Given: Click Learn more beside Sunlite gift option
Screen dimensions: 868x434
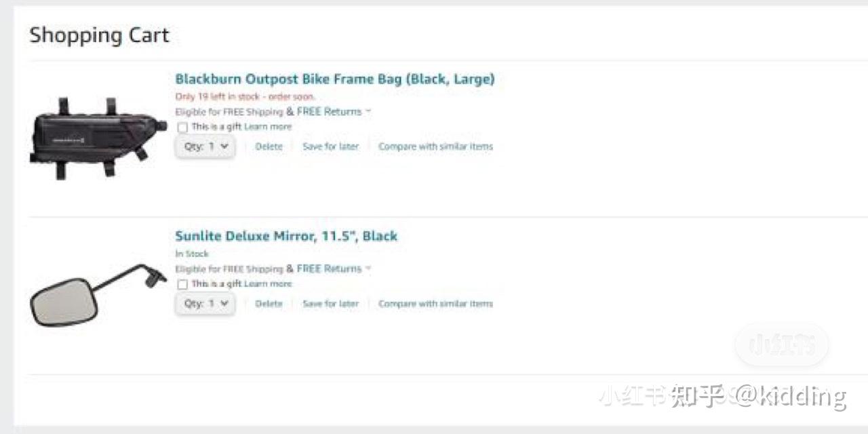Looking at the screenshot, I should click(x=268, y=284).
